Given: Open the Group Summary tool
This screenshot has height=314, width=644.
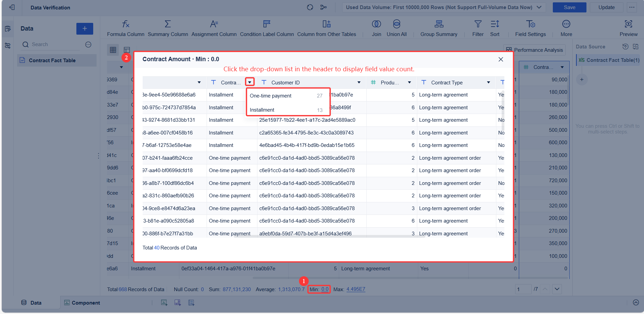Looking at the screenshot, I should coord(439,28).
